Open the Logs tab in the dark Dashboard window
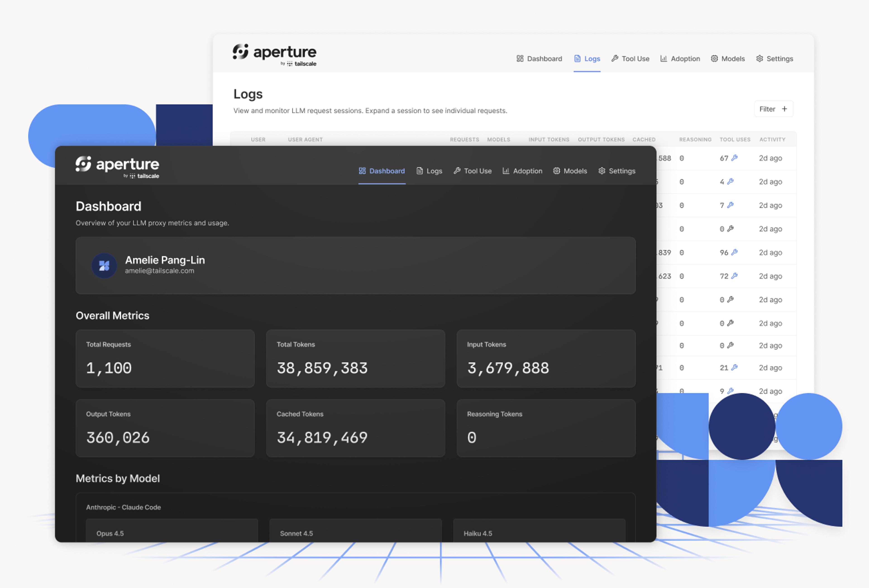 (429, 171)
